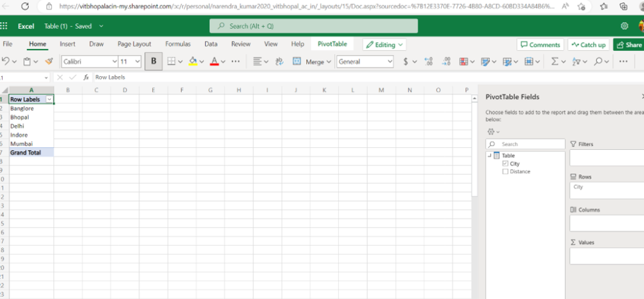This screenshot has height=299, width=644.
Task: Open ribbon overflow ellipsis at far right
Action: click(x=623, y=61)
